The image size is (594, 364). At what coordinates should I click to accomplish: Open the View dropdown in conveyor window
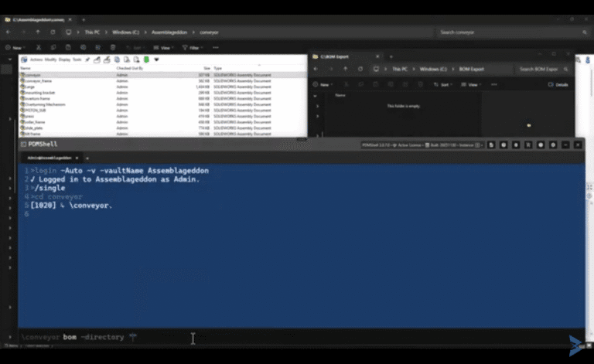pos(164,48)
